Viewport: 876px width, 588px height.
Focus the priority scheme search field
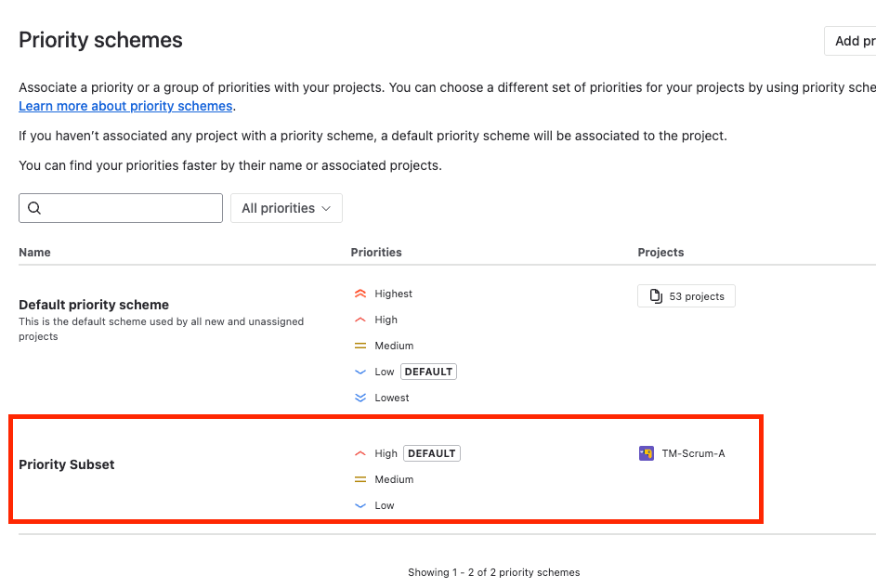[130, 208]
